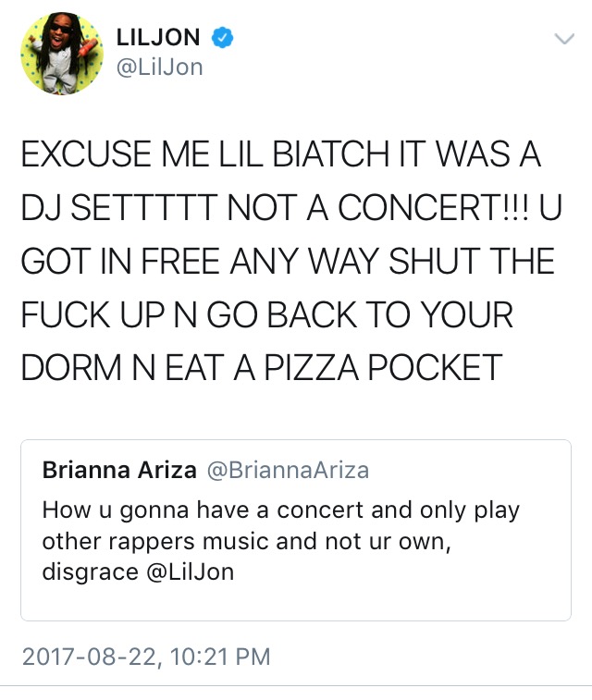Open the LILJON display name
This screenshot has width=592, height=700.
point(157,38)
